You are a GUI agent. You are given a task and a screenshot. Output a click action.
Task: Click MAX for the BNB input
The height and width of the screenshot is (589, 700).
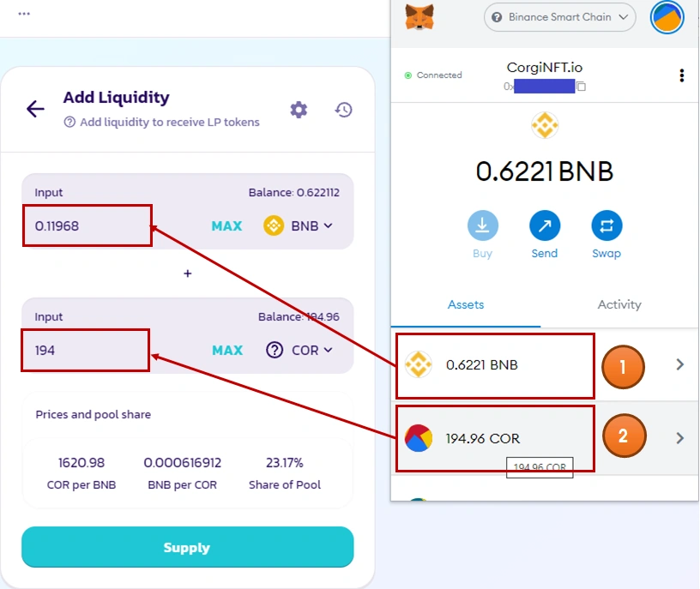tap(226, 226)
